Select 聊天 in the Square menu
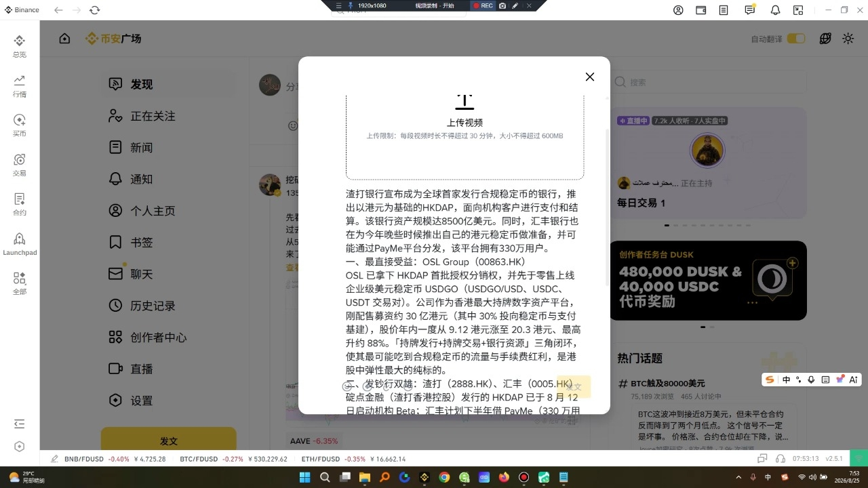 [169, 274]
